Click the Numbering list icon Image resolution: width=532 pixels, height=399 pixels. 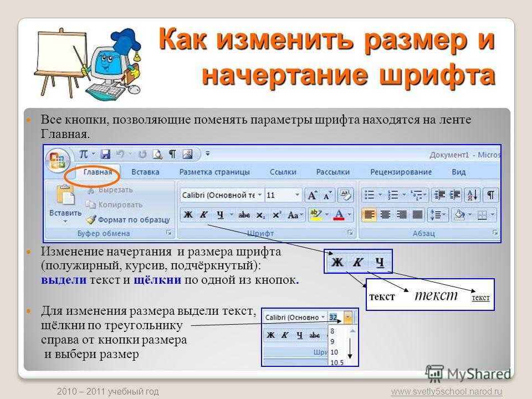(392, 195)
